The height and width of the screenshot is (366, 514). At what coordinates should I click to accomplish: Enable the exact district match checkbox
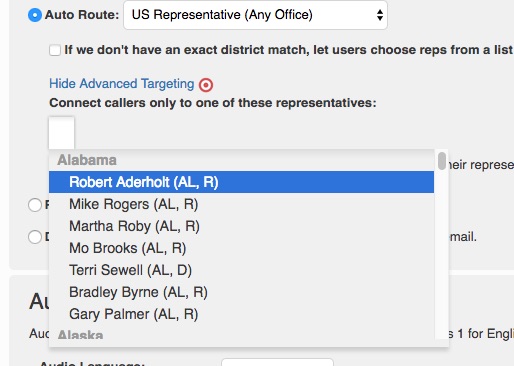55,50
